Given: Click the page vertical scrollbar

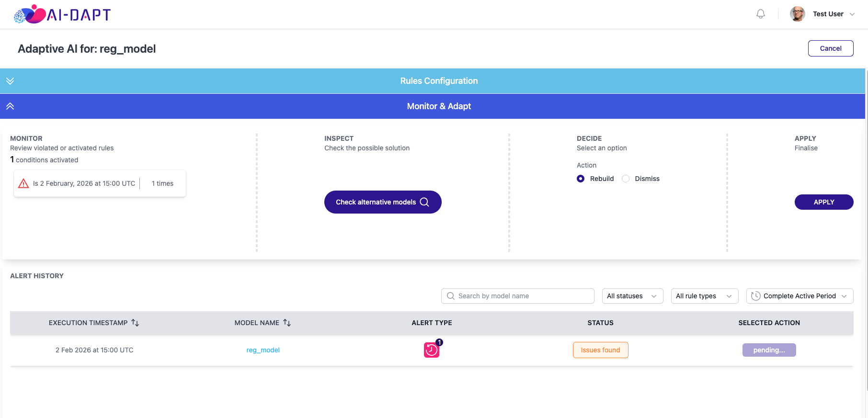Looking at the screenshot, I should [x=867, y=230].
